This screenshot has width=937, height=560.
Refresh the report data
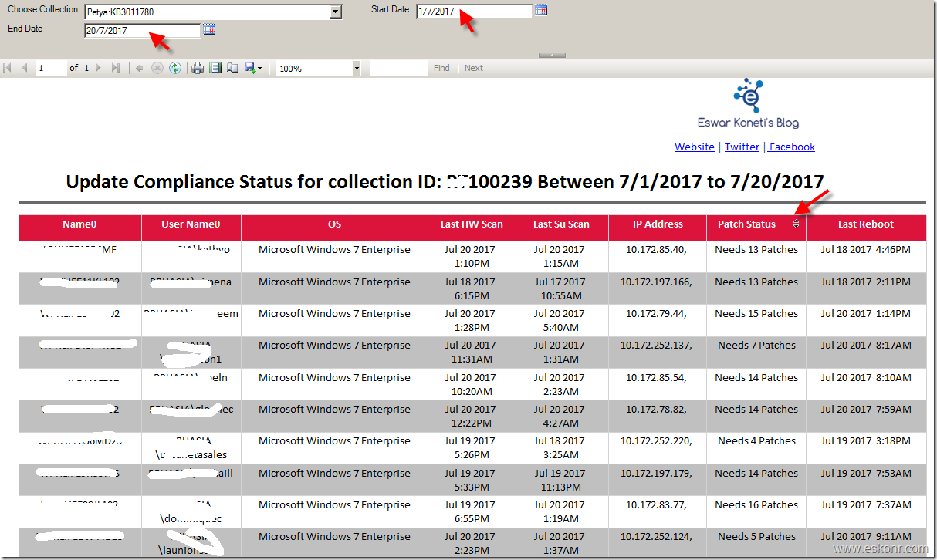tap(175, 68)
